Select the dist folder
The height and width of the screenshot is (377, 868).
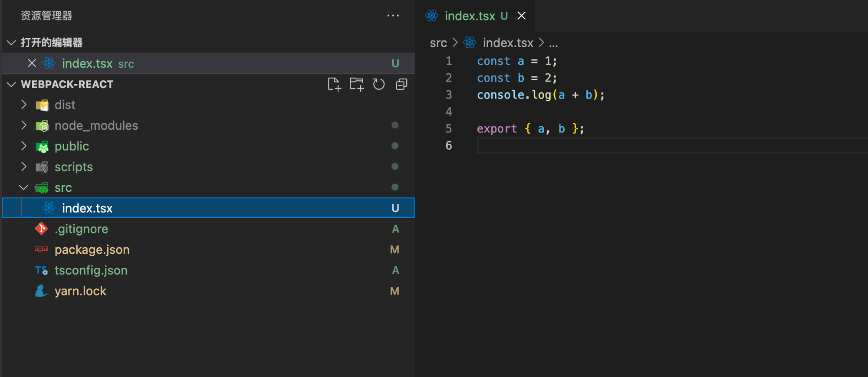208,105
